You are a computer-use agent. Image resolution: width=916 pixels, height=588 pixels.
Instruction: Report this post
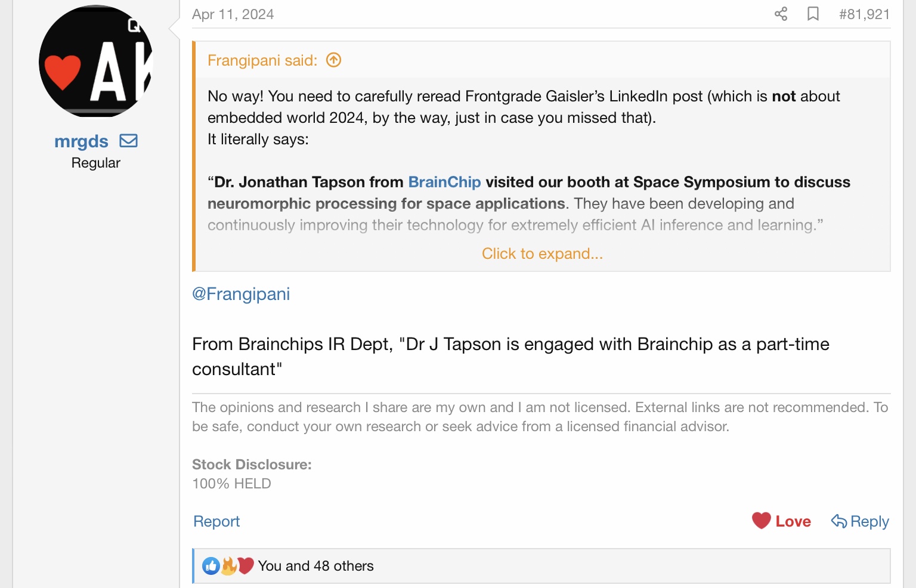click(216, 522)
